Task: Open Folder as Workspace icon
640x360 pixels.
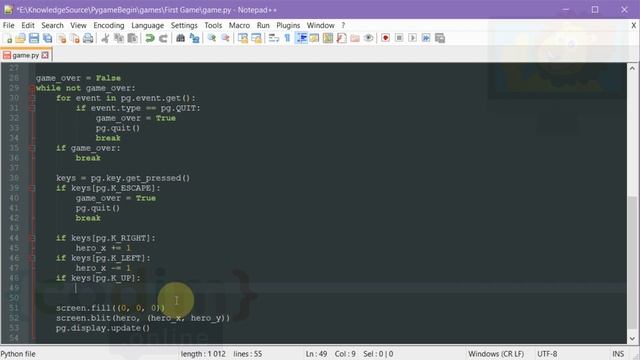Action: (355, 38)
